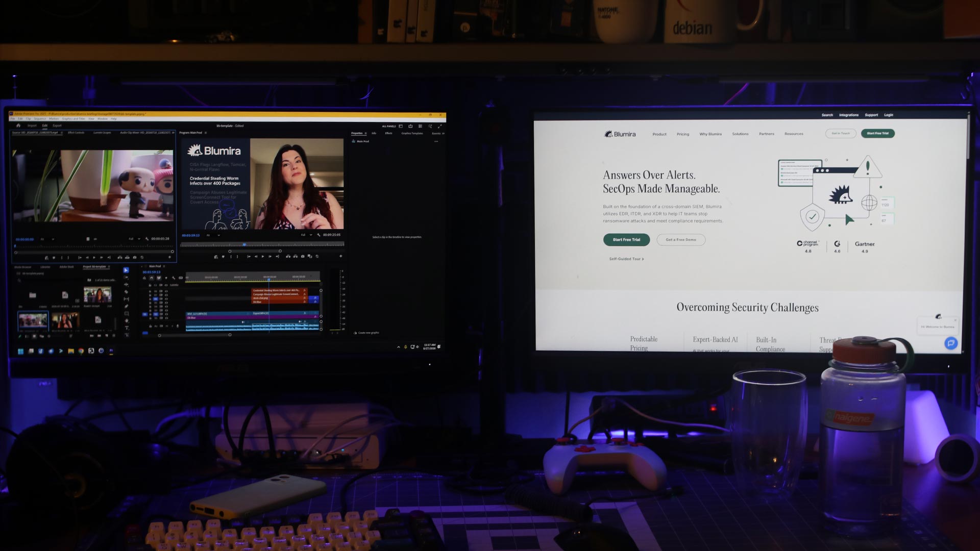Click the Program timecode 00:03:59:13

tap(191, 235)
